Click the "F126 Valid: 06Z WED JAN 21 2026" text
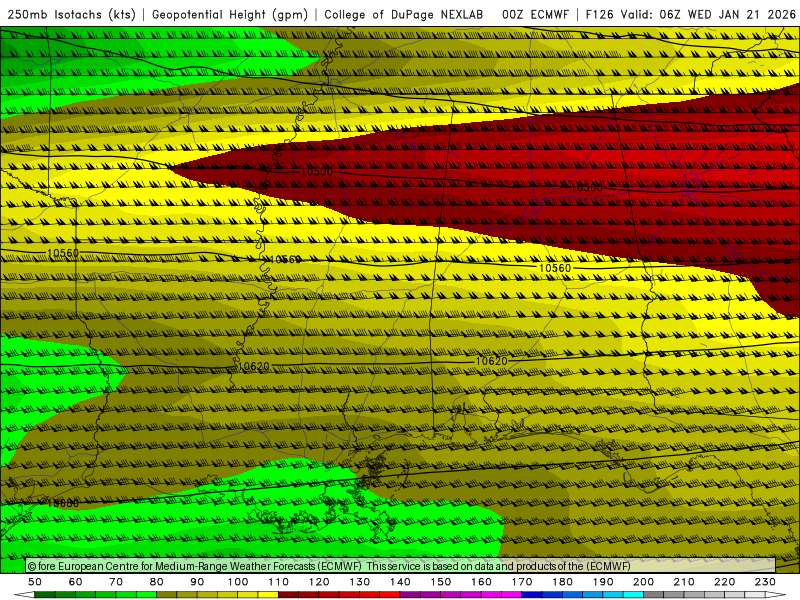 [691, 14]
